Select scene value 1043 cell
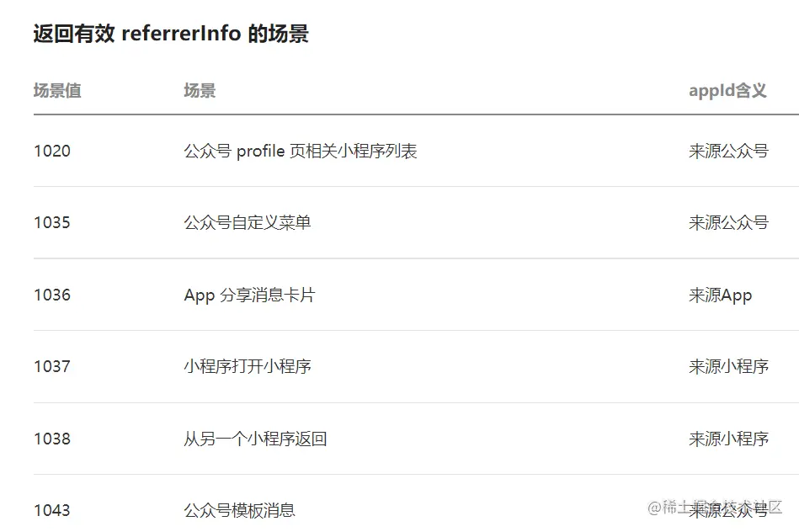Viewport: 799px width, 532px height. [52, 511]
